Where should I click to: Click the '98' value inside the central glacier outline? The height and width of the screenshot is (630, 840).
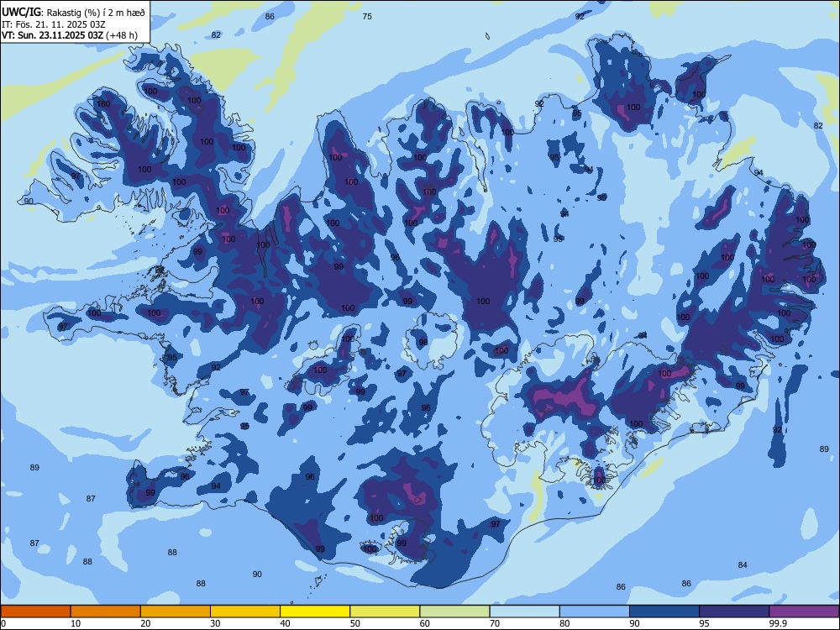pos(423,342)
